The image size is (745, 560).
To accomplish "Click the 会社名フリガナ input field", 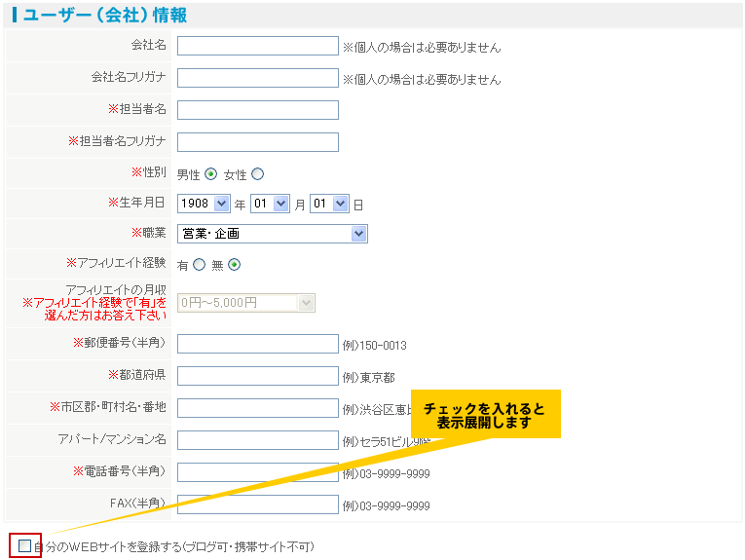I will pyautogui.click(x=257, y=78).
